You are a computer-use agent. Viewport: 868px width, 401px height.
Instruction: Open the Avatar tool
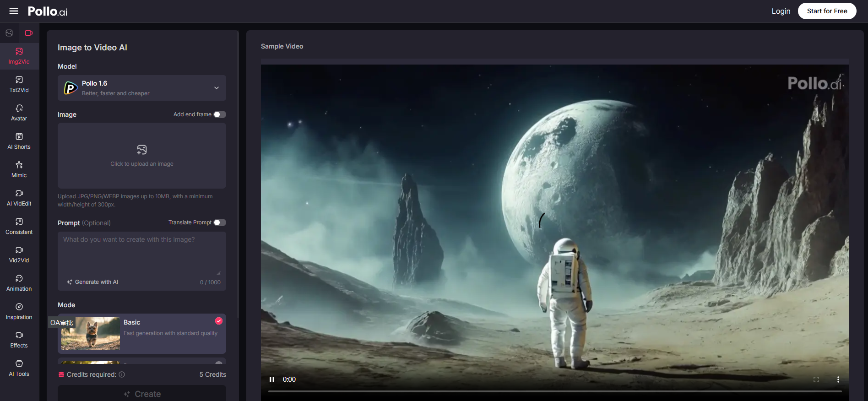[x=19, y=113]
